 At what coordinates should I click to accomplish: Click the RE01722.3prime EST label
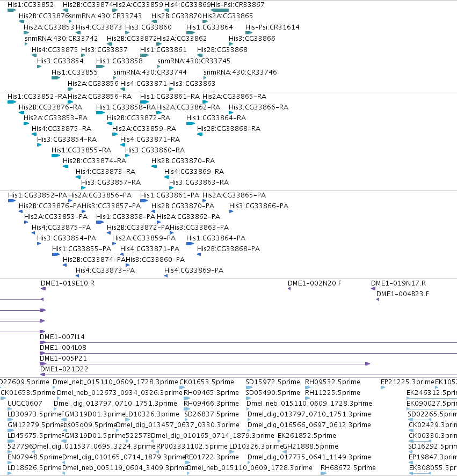pyautogui.click(x=212, y=457)
